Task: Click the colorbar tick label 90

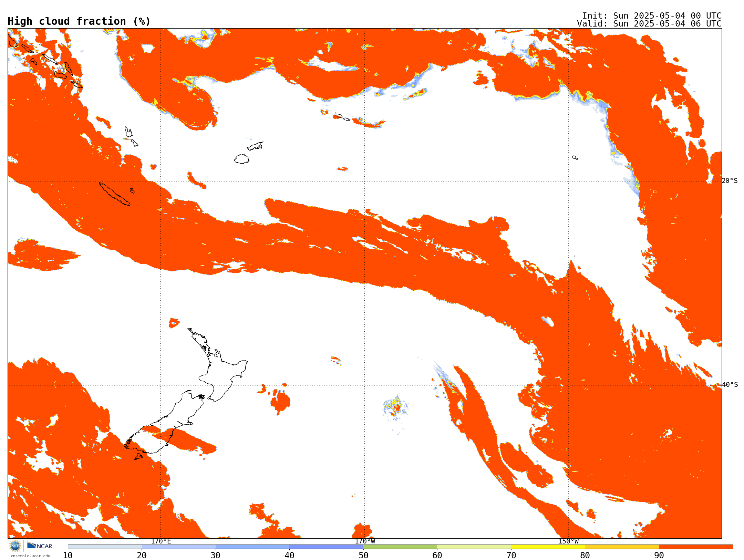Action: pyautogui.click(x=659, y=556)
